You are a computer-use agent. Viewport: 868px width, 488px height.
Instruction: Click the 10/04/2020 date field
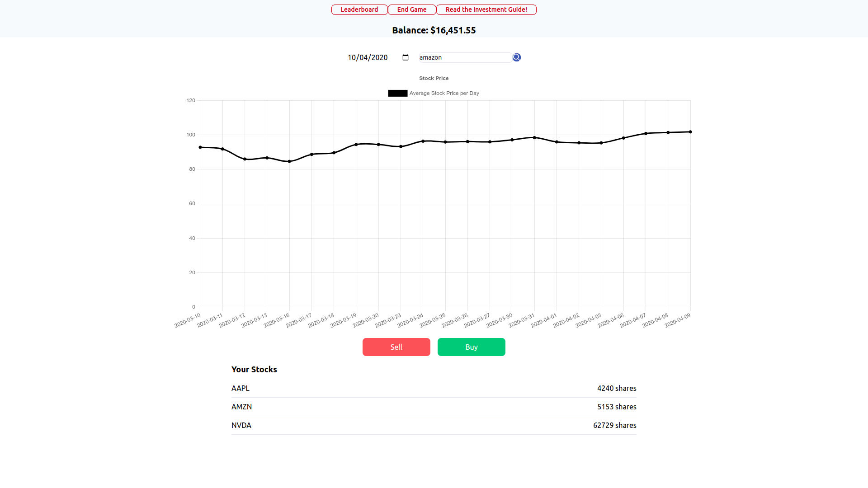pos(368,57)
